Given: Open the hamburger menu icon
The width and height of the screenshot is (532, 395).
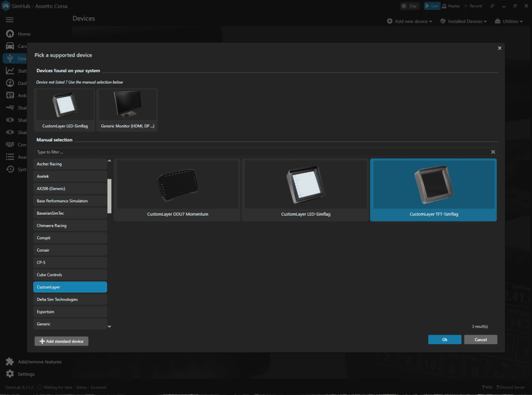Looking at the screenshot, I should (9, 20).
